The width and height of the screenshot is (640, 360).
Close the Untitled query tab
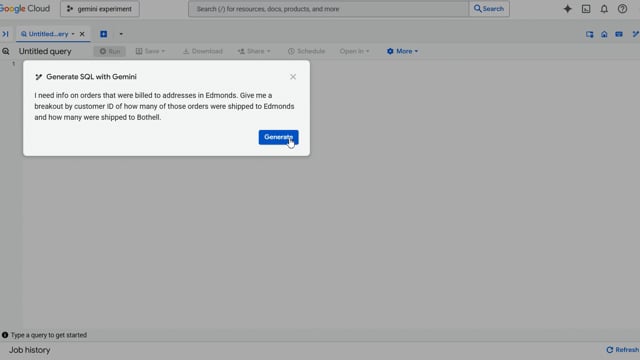coord(82,34)
